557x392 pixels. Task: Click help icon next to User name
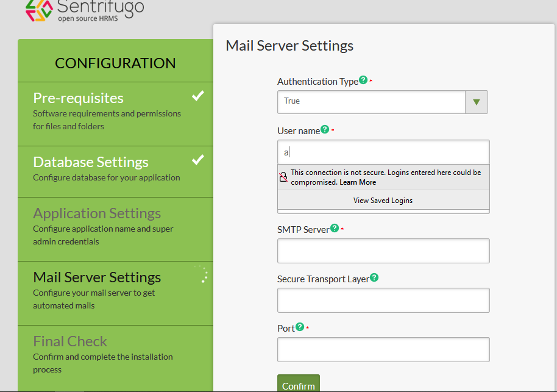point(325,129)
